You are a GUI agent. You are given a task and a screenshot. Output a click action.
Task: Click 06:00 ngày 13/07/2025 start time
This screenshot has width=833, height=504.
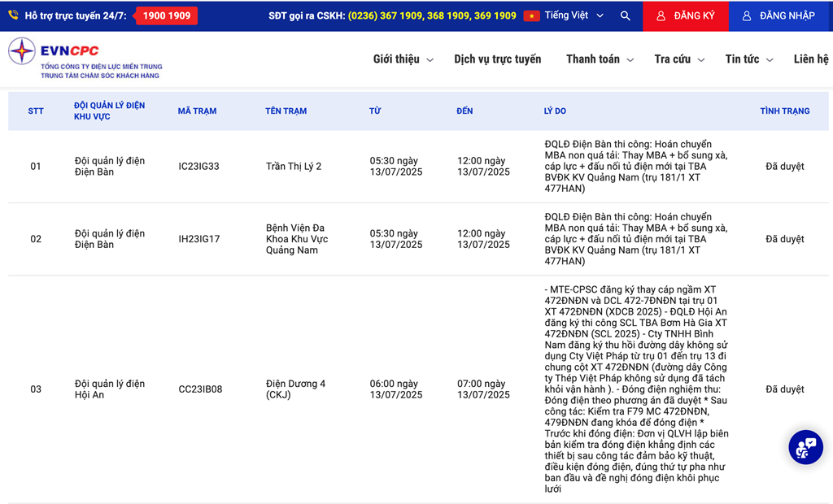396,389
